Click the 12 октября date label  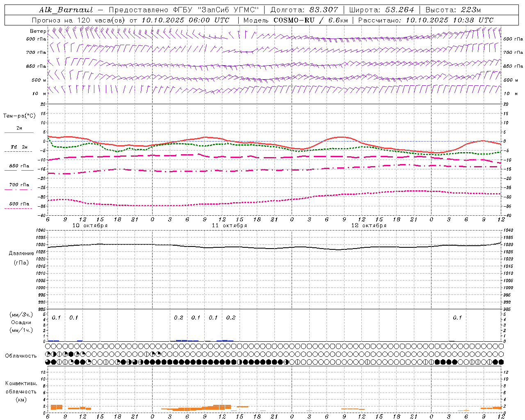[x=369, y=226]
